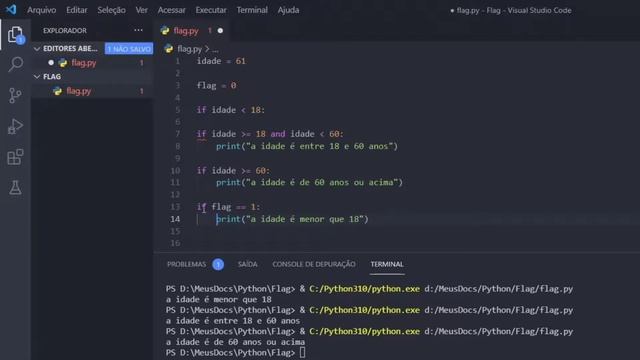
Task: Click 'if flag == 1:' code line
Action: click(x=228, y=207)
